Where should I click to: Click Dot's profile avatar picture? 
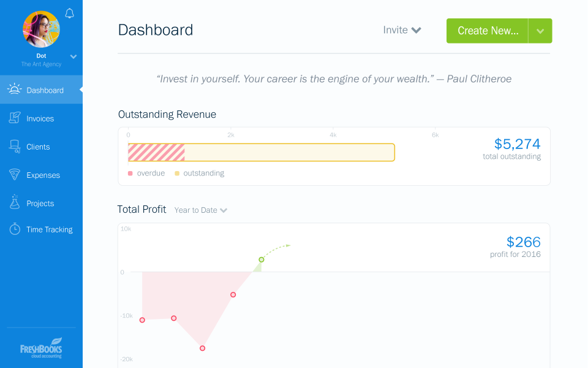click(x=41, y=29)
